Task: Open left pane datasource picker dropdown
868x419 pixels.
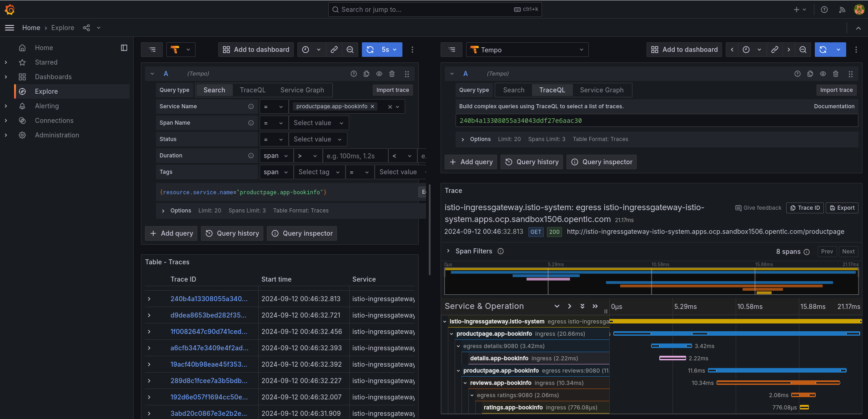Action: [181, 50]
